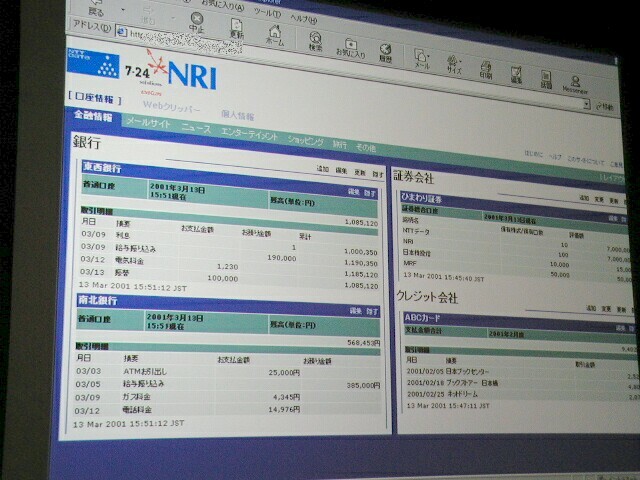The height and width of the screenshot is (480, 640).
Task: Open the ツール (Tools) menu
Action: [266, 12]
